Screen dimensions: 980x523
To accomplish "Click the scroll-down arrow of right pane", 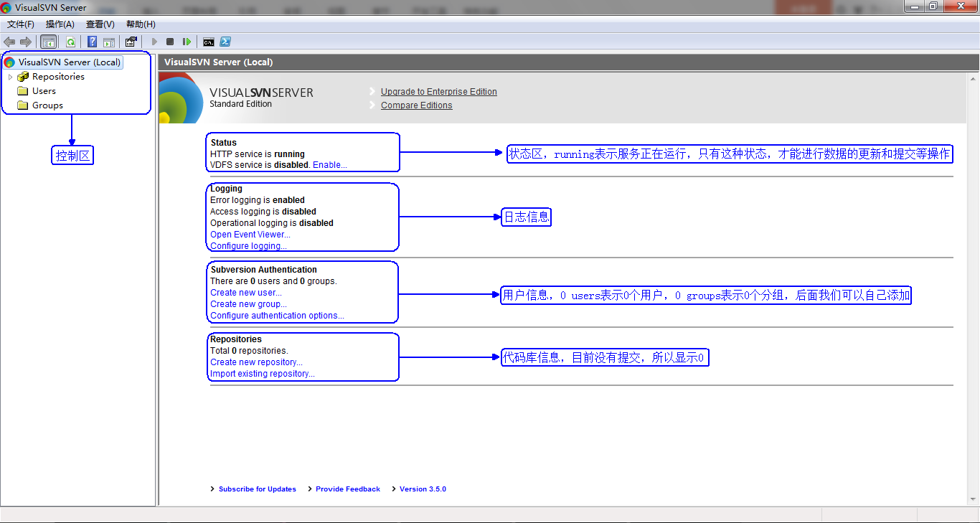I will click(x=974, y=499).
